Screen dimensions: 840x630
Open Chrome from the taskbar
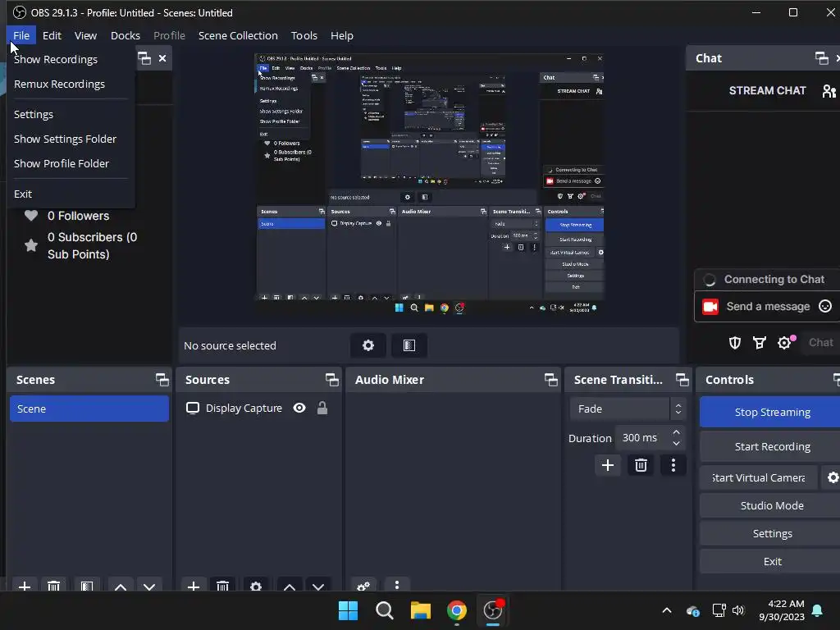coord(456,610)
